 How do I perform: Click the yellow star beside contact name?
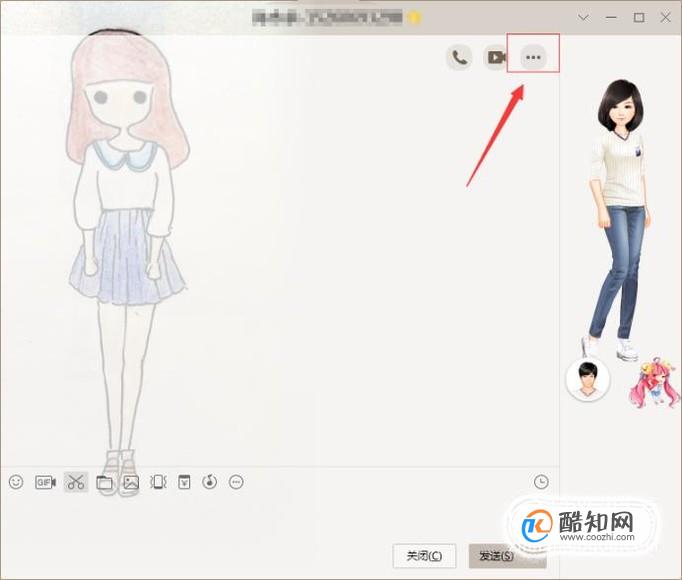[x=415, y=17]
